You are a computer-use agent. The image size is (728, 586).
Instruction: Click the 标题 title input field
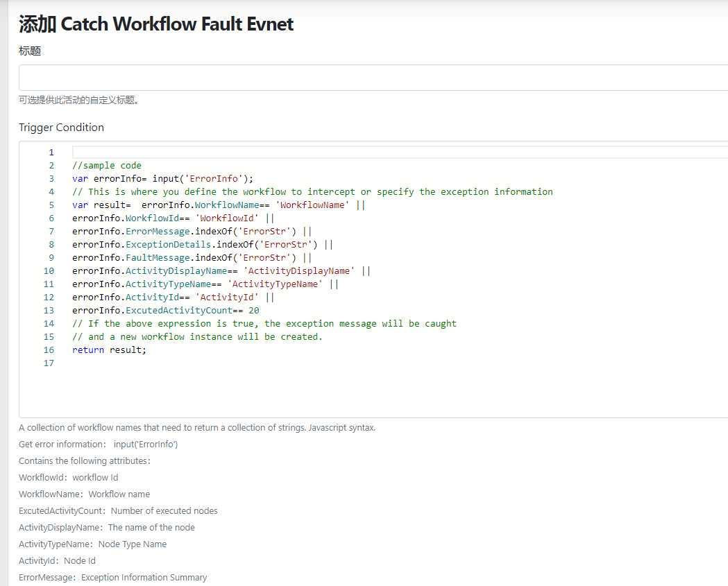(373, 78)
